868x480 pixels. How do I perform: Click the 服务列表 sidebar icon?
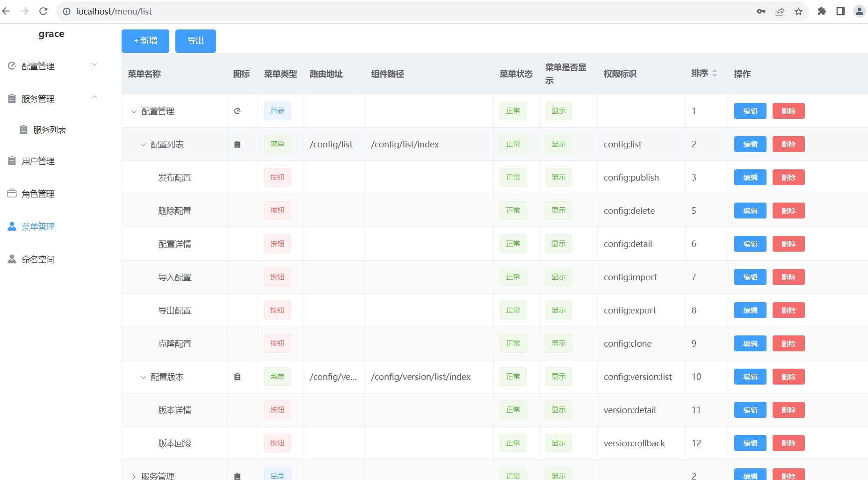coord(23,130)
